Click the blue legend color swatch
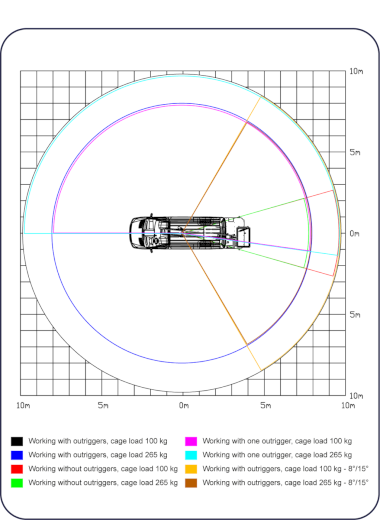The image size is (380, 520). (x=17, y=455)
